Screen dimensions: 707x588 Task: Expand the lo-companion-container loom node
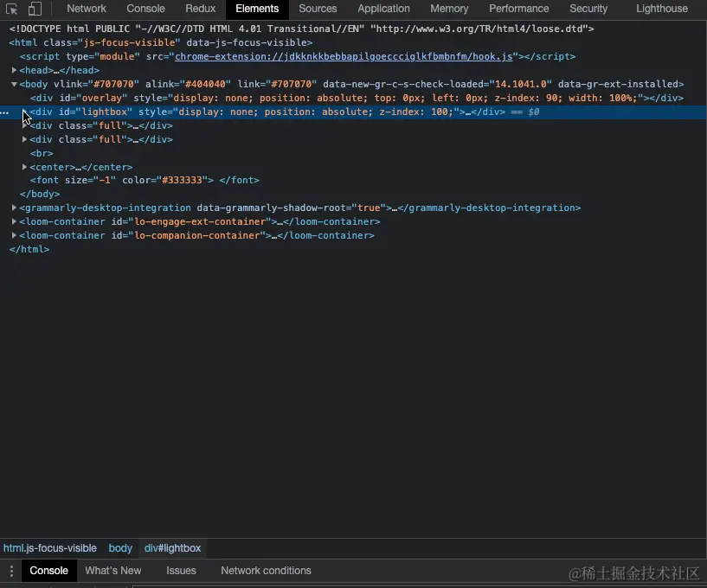(14, 235)
